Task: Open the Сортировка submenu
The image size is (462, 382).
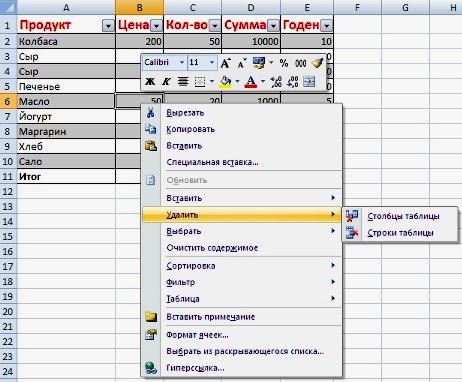Action: click(241, 266)
